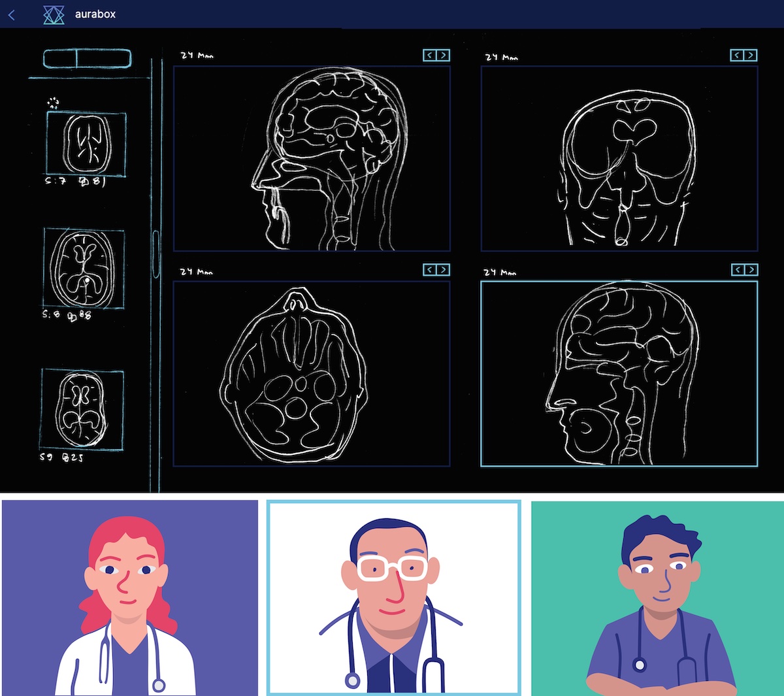
Task: Select the S:7 series thumbnail
Action: 85,145
